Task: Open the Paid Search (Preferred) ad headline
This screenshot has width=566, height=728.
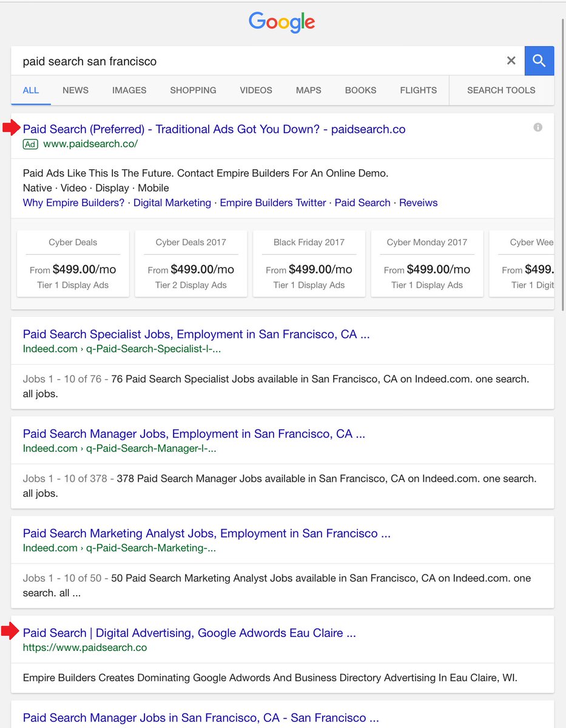Action: 214,129
